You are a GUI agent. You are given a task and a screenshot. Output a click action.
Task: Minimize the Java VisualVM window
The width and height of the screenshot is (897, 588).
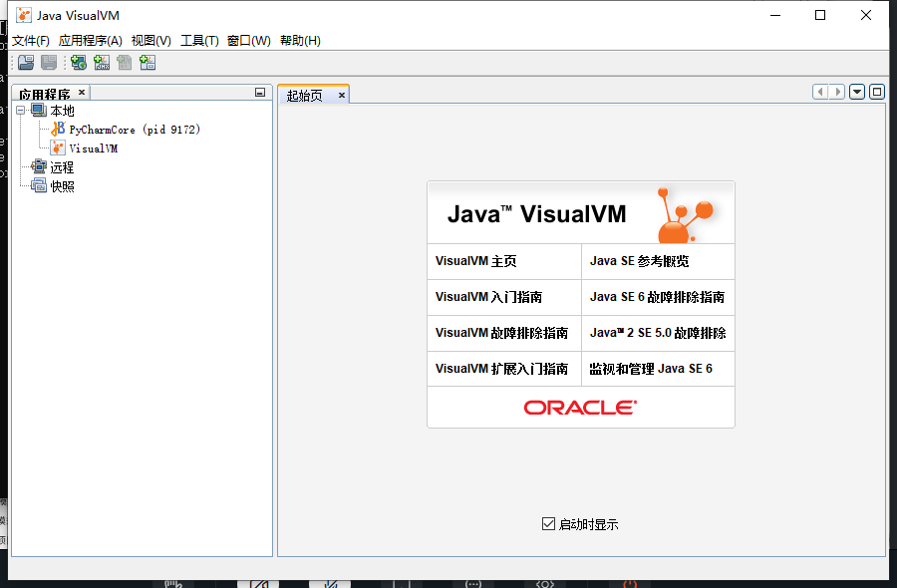click(x=775, y=15)
